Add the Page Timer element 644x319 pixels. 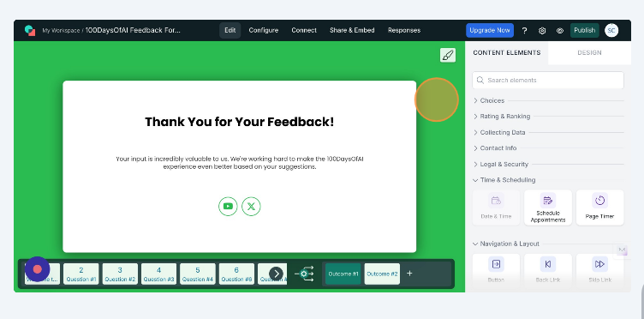(600, 208)
